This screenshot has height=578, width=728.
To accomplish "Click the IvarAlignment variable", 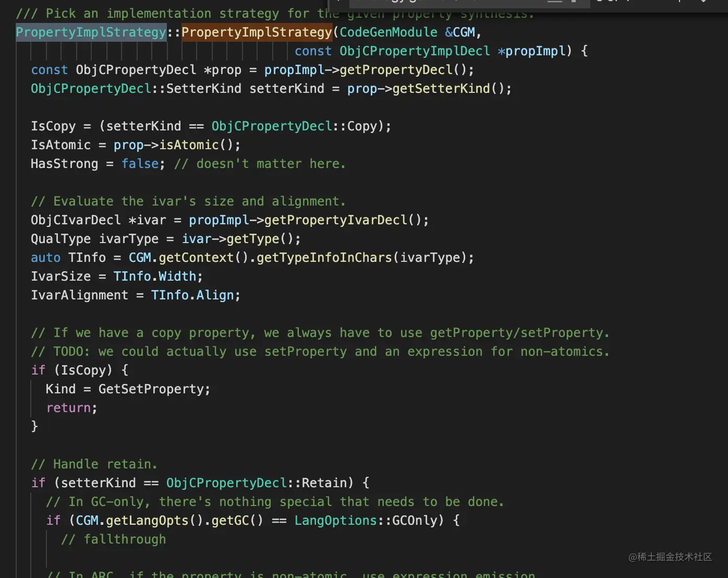I will [x=79, y=295].
